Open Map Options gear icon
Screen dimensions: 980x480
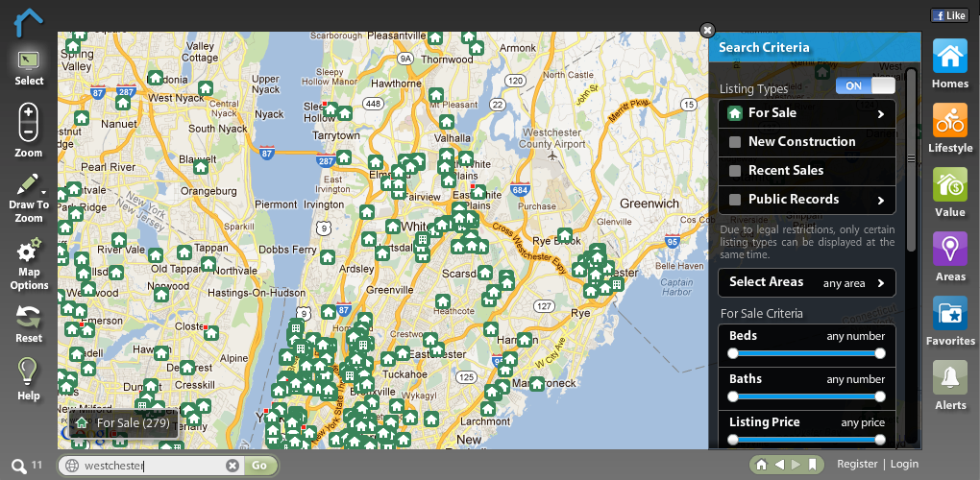pyautogui.click(x=29, y=252)
